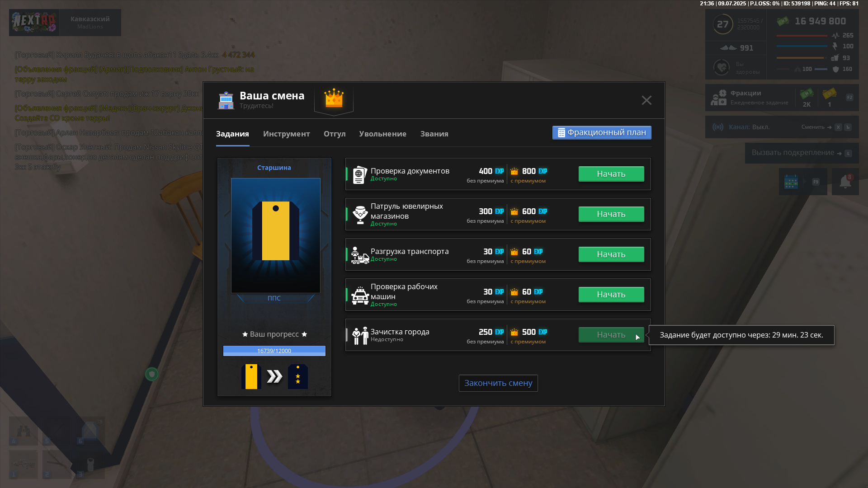Switch to the Задания tab

[x=232, y=134]
